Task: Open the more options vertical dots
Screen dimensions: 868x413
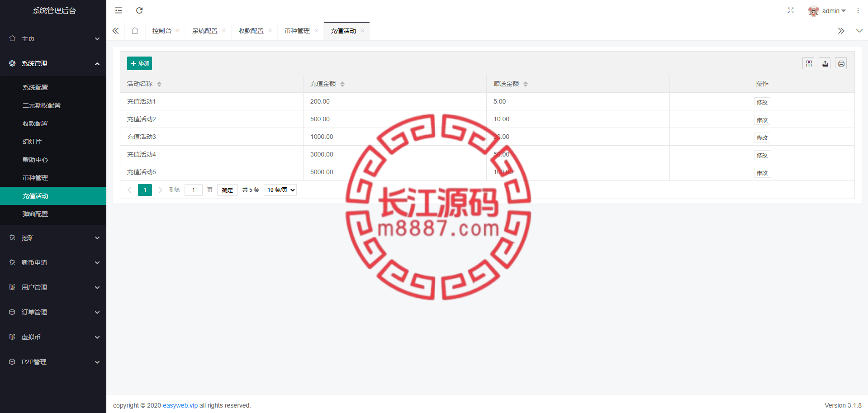Action: 858,10
